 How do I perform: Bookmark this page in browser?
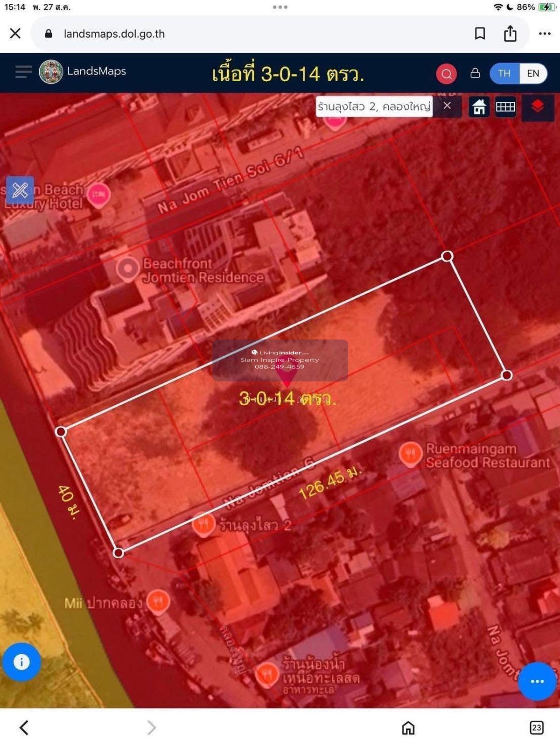480,34
